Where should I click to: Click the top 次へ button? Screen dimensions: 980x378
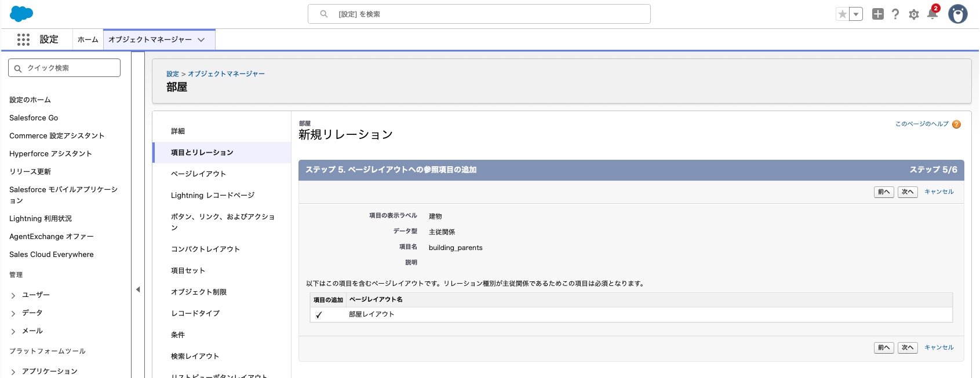[908, 192]
